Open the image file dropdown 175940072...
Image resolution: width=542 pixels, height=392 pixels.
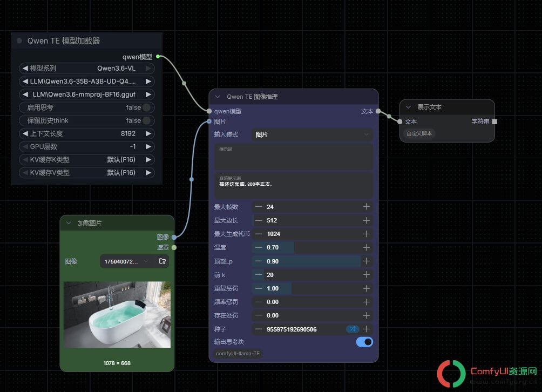[x=127, y=261]
